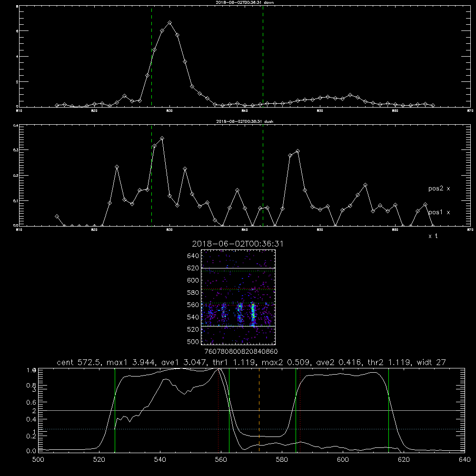Click the dawn plot title text
This screenshot has width=476, height=476.
click(x=245, y=2)
